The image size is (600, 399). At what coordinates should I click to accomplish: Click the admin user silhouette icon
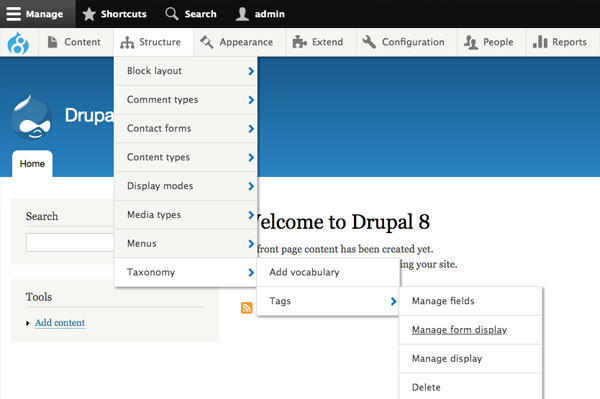tap(242, 14)
